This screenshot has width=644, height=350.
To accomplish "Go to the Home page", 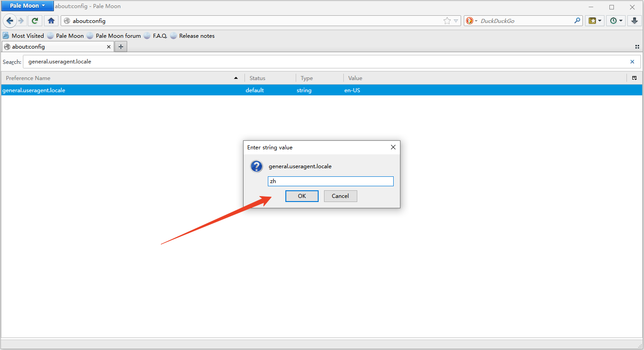I will pos(51,21).
